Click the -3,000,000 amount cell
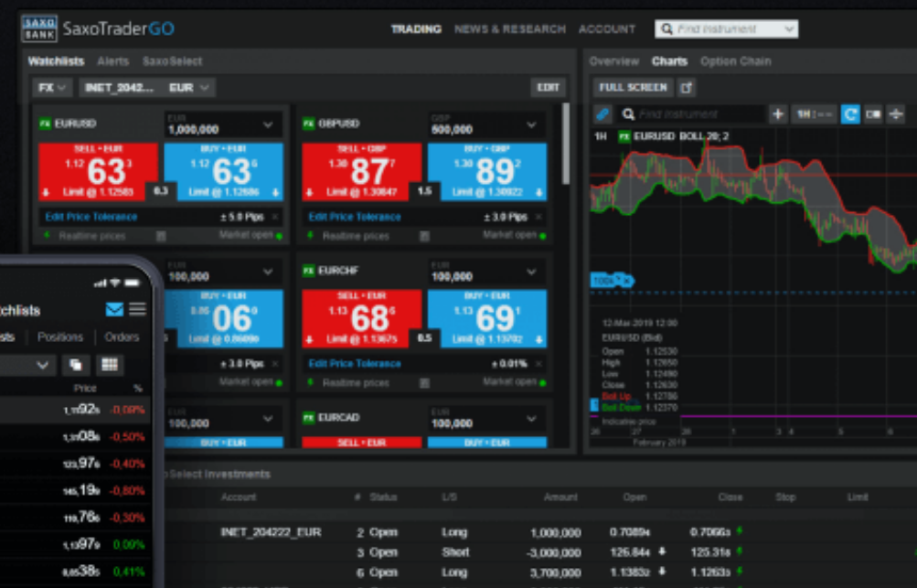917x588 pixels. click(553, 553)
